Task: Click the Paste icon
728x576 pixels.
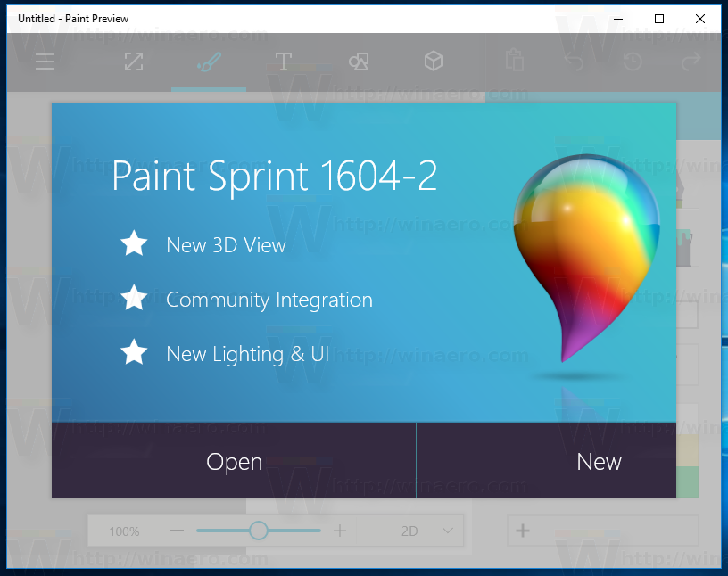Action: 513,62
